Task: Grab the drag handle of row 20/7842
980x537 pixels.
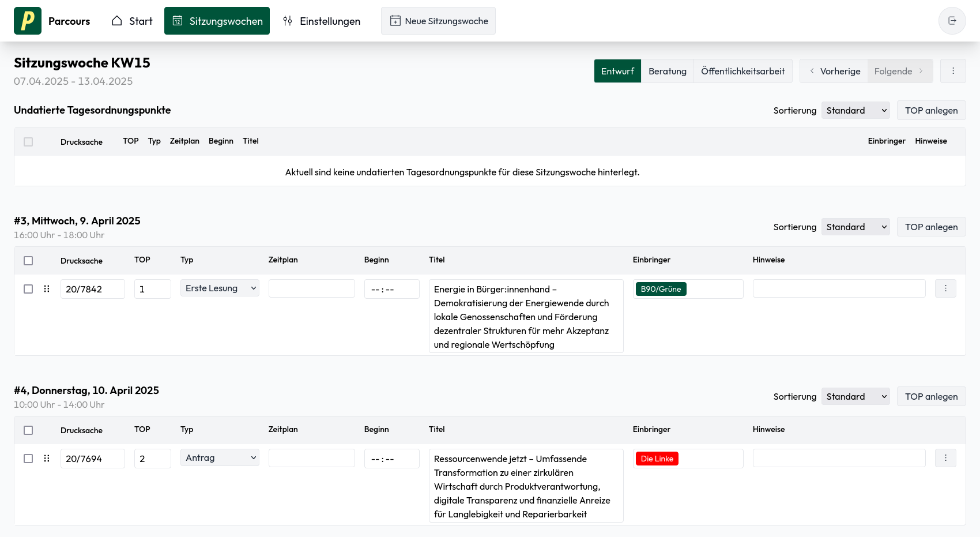Action: pos(47,289)
